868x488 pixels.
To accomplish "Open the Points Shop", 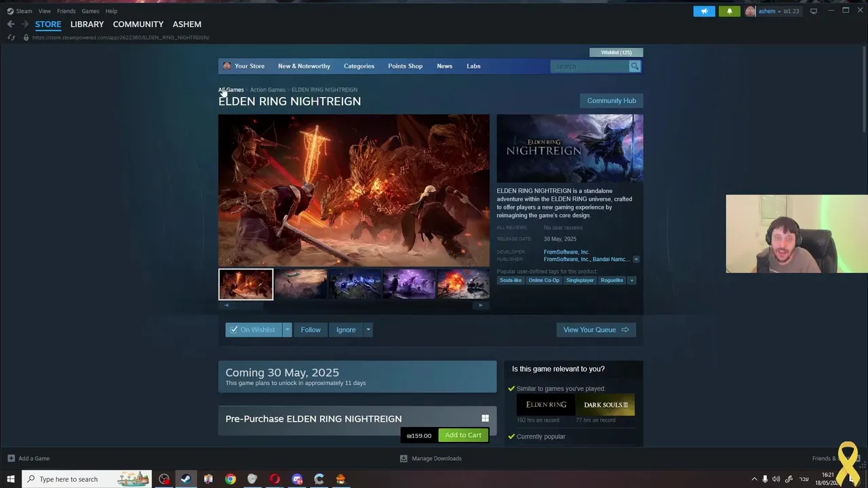I will point(406,66).
